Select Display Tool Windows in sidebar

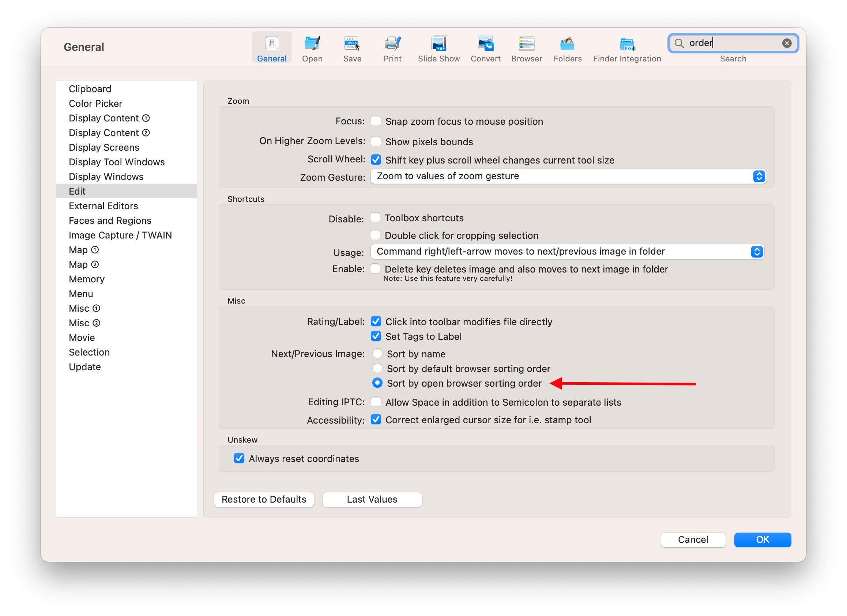pos(126,162)
